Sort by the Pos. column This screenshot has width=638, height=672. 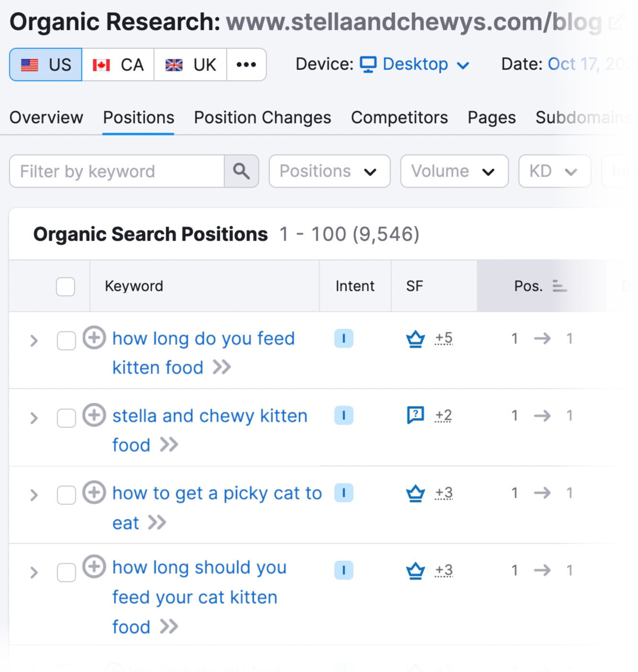click(x=528, y=286)
